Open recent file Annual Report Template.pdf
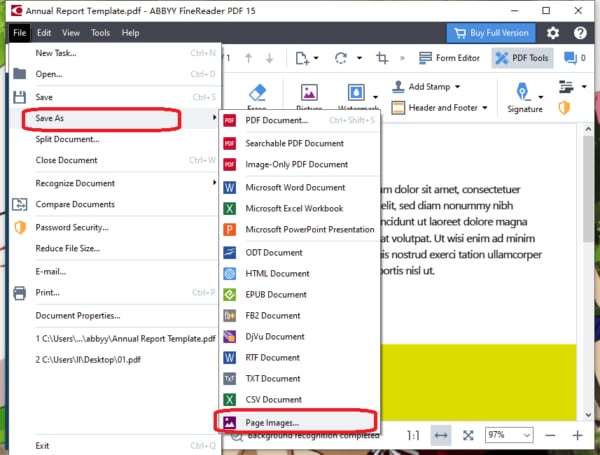The width and height of the screenshot is (600, 455). click(x=115, y=339)
